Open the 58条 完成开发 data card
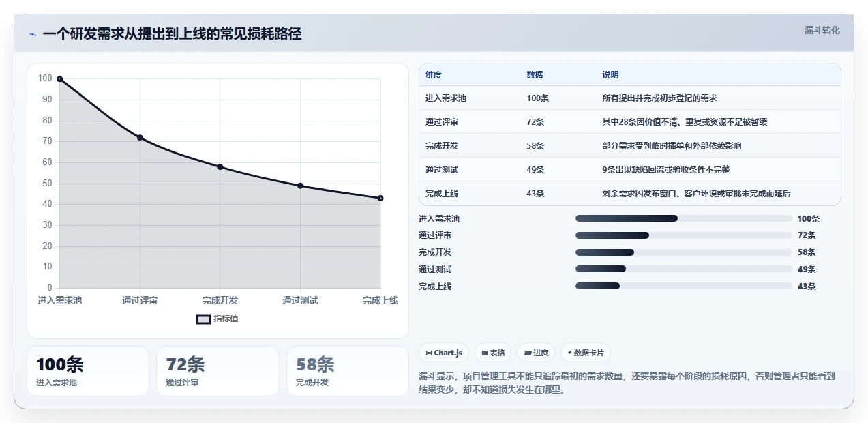The image size is (868, 423). pos(348,371)
